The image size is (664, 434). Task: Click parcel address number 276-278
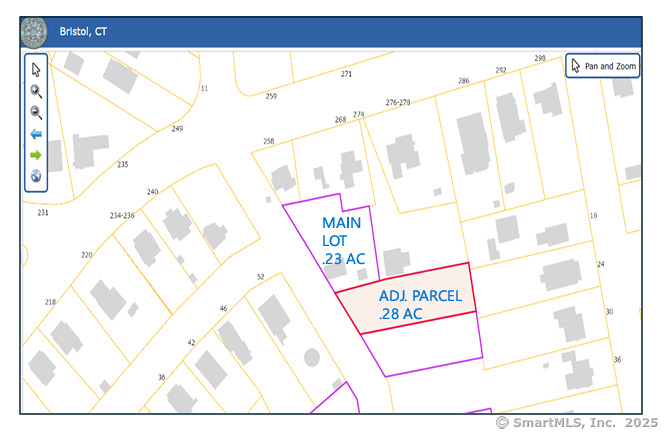398,102
